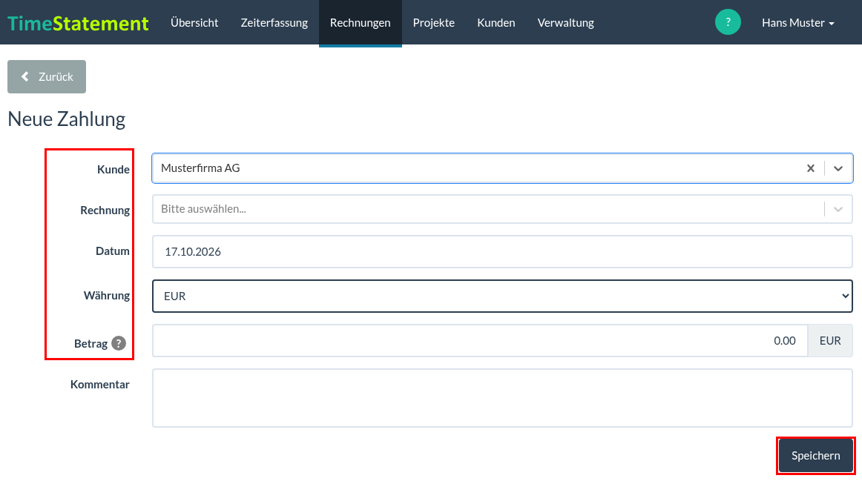Click the Musterfirma AG customer field
The image size is (862, 504).
coord(502,168)
